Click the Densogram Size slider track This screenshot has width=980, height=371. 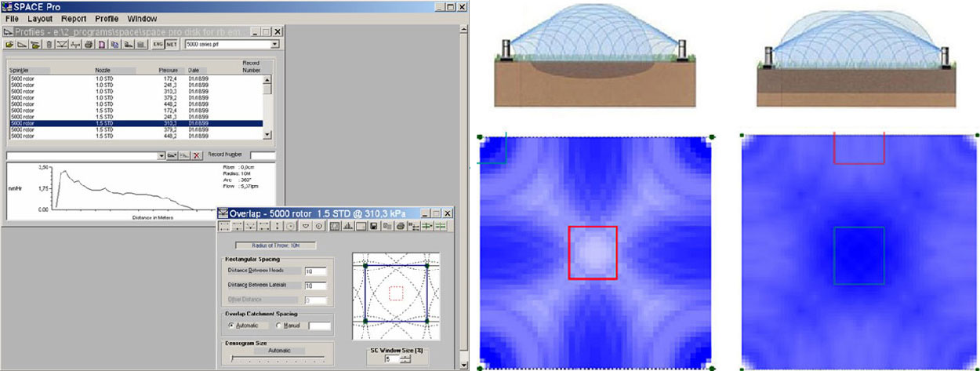tap(279, 358)
